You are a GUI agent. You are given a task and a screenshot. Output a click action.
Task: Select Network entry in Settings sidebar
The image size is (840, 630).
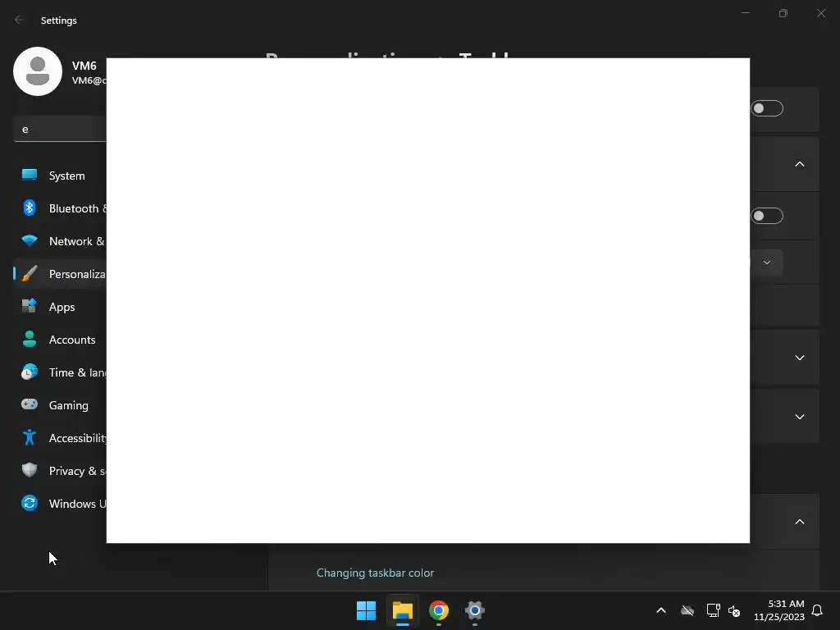tap(60, 241)
